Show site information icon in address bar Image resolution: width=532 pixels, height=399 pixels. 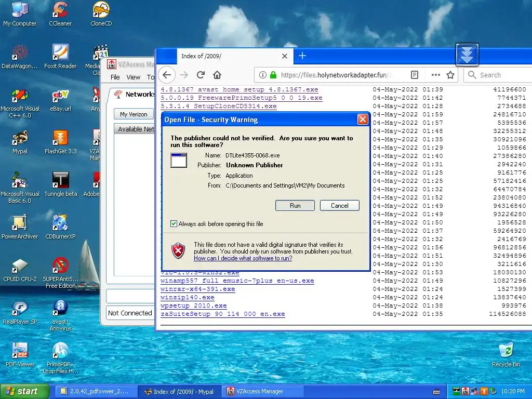point(262,75)
